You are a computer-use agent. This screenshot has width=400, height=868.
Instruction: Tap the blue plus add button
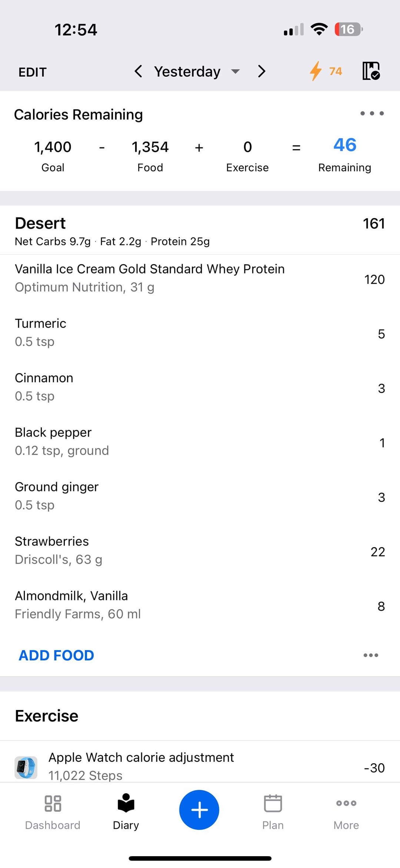[x=199, y=810]
